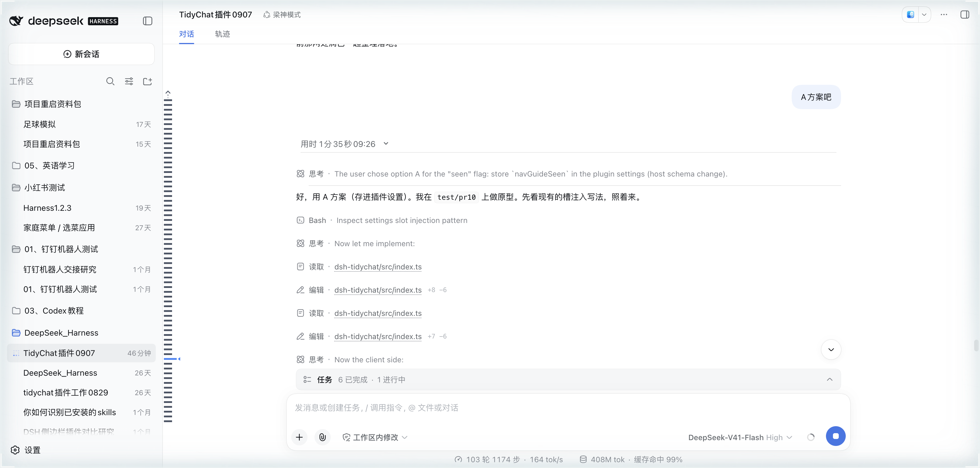Click the loading spinner icon near model

[811, 437]
